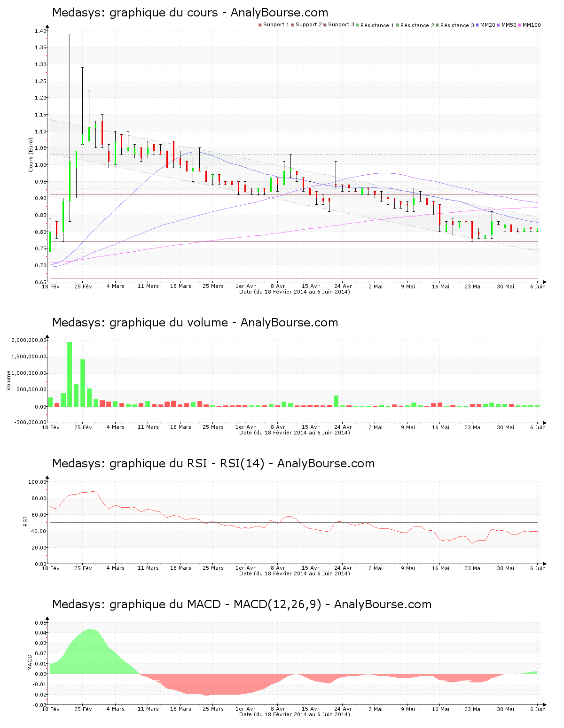Click '6 Juin' date on price chart
564x728 pixels.
538,286
